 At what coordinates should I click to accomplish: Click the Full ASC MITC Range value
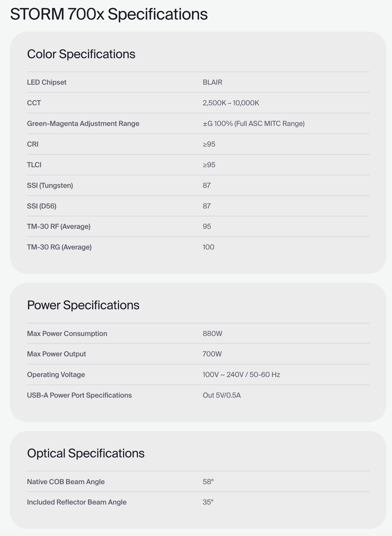[253, 124]
